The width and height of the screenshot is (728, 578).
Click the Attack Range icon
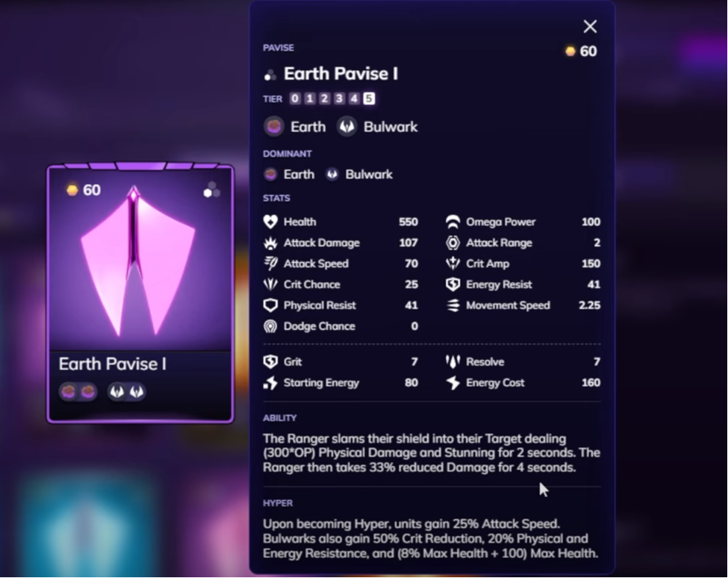453,243
